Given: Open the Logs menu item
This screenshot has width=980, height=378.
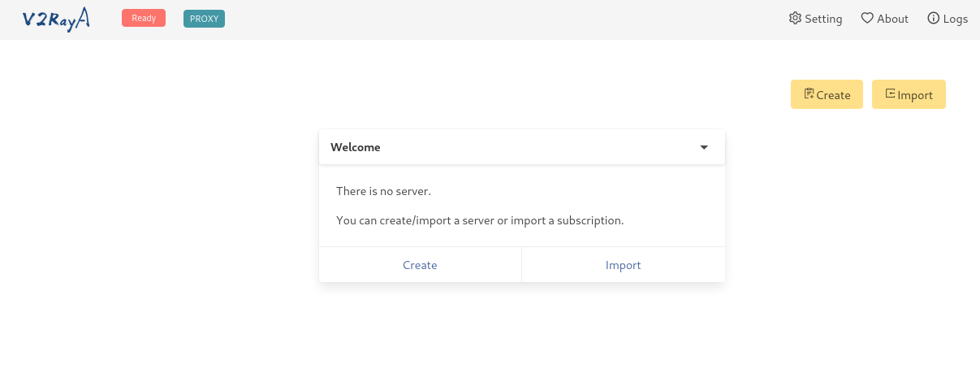Looking at the screenshot, I should pos(955,19).
